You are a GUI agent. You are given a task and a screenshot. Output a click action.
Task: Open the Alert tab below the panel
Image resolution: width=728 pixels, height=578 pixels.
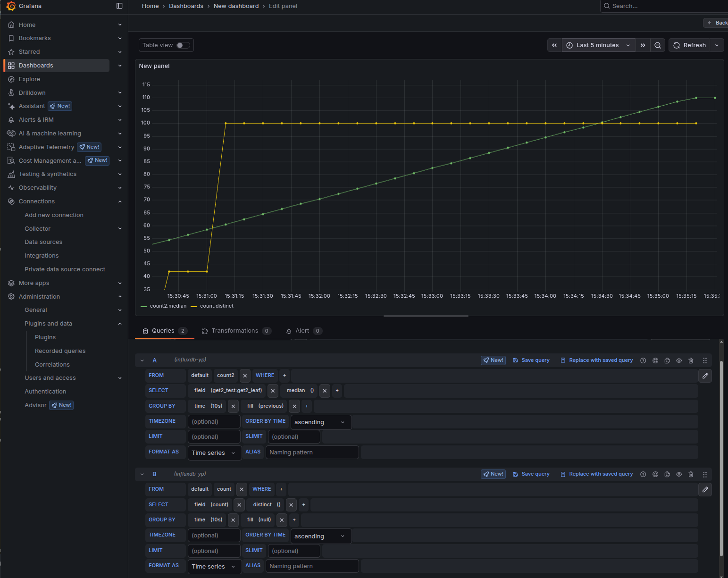(x=301, y=330)
